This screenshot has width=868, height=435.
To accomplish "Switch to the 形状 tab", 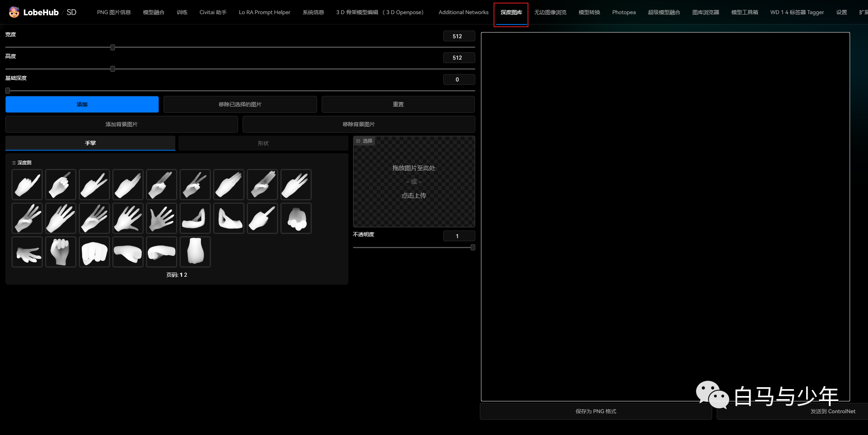I will tap(263, 143).
